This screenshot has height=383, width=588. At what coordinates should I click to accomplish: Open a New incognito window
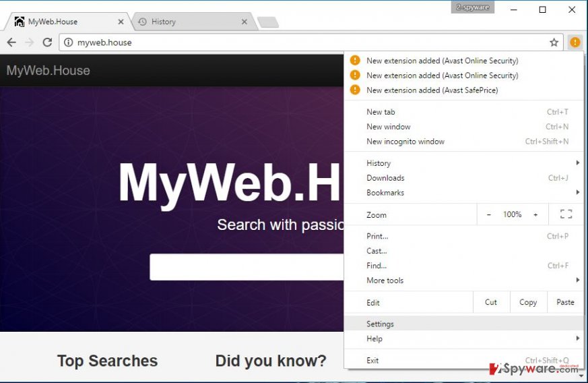[x=463, y=142]
